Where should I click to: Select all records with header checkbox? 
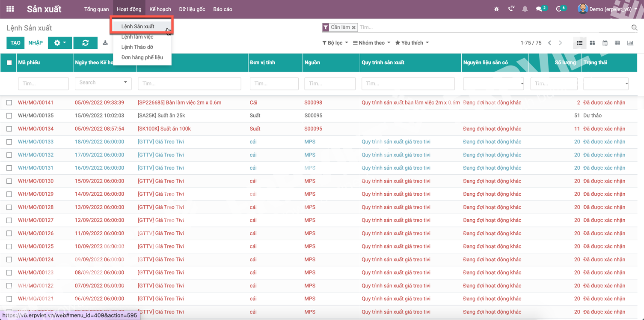[9, 63]
